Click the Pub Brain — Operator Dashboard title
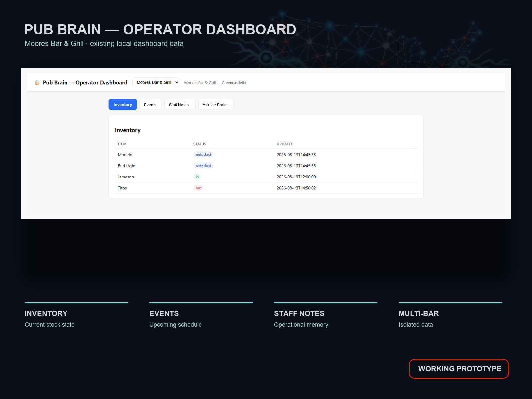Viewport: 532px width, 399px height. point(85,83)
